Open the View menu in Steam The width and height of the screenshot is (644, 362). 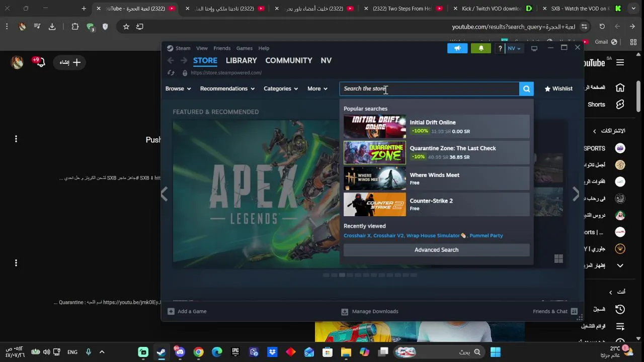(202, 48)
